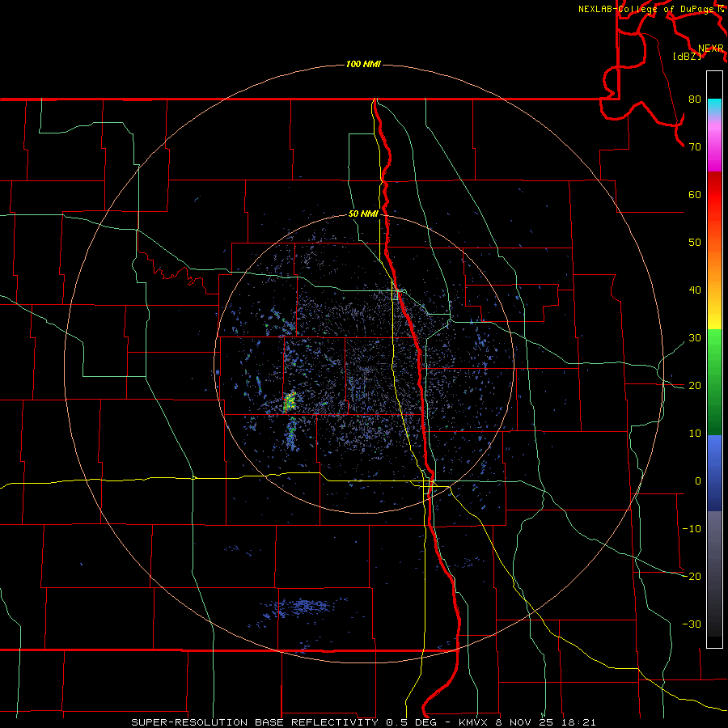The width and height of the screenshot is (728, 728).
Task: Click the 80 value on the color scale
Action: tap(695, 99)
